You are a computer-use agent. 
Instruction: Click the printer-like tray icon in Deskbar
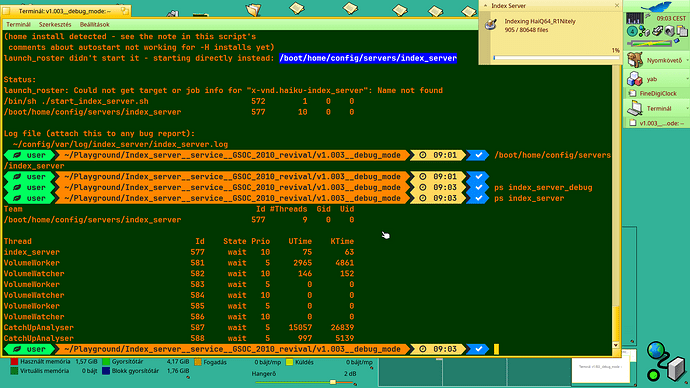[657, 31]
